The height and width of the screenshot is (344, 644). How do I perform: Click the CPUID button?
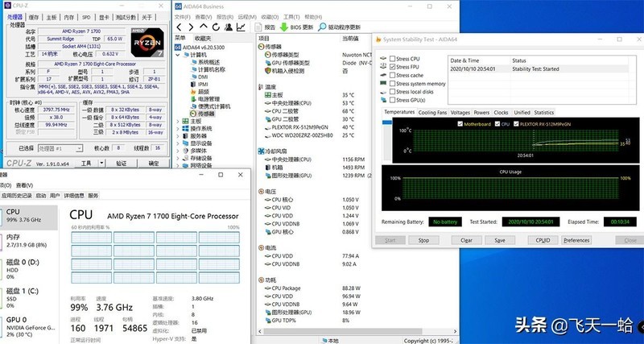tap(543, 240)
